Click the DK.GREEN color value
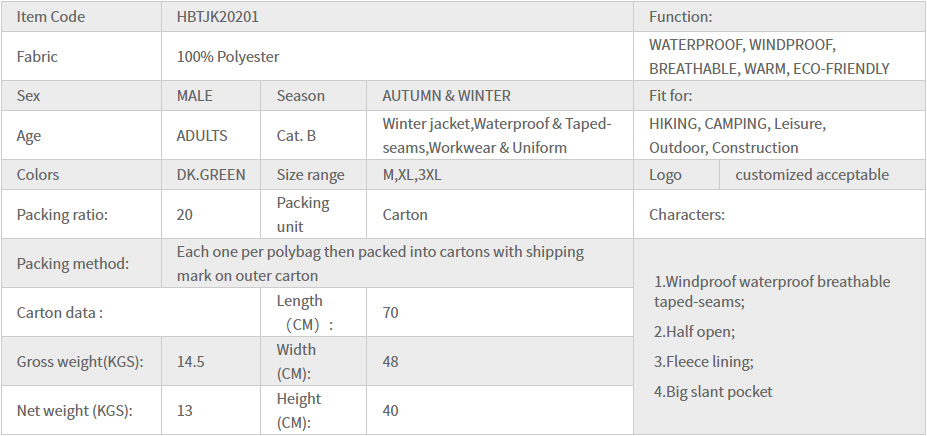 208,175
